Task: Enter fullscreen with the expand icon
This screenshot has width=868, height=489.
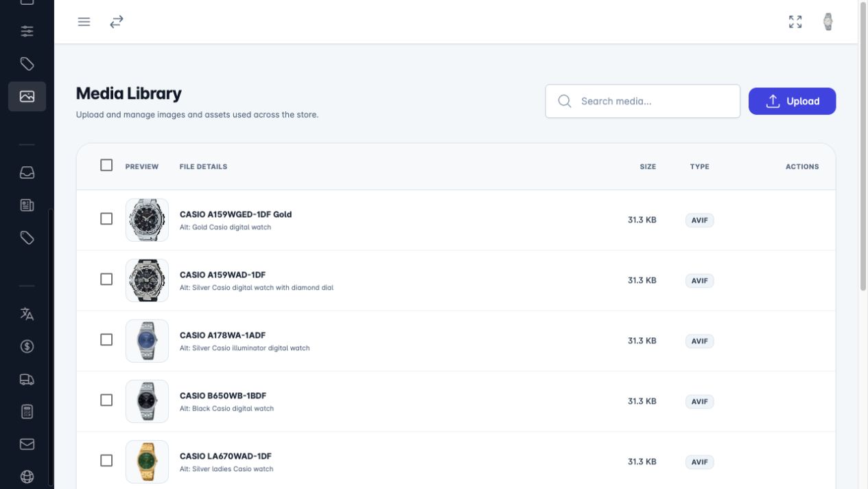Action: [795, 22]
